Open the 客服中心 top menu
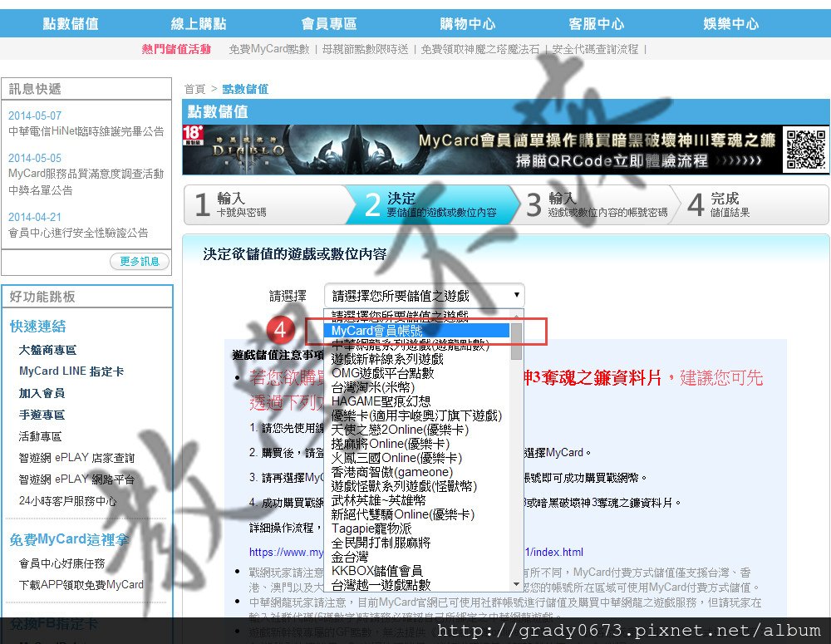This screenshot has height=644, width=831. click(596, 24)
